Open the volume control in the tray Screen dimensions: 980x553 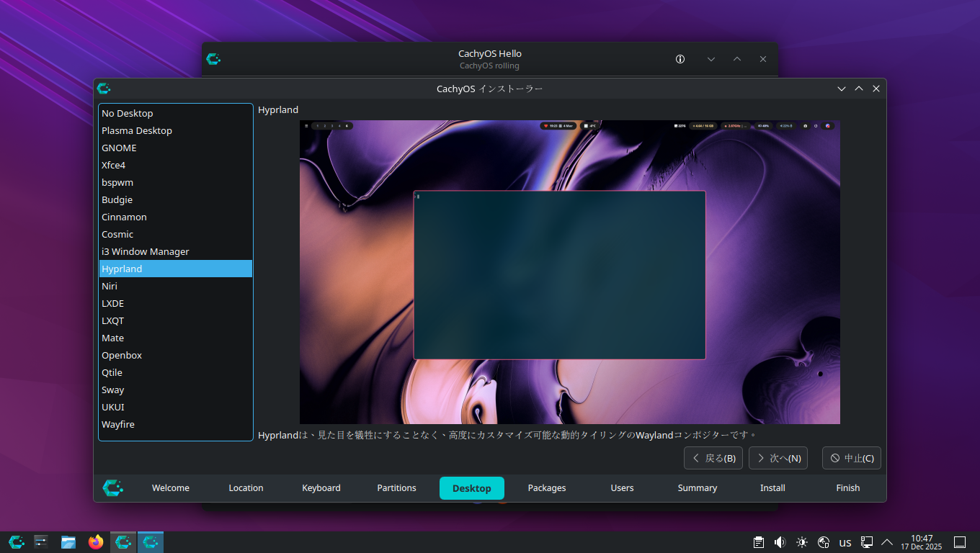point(780,542)
